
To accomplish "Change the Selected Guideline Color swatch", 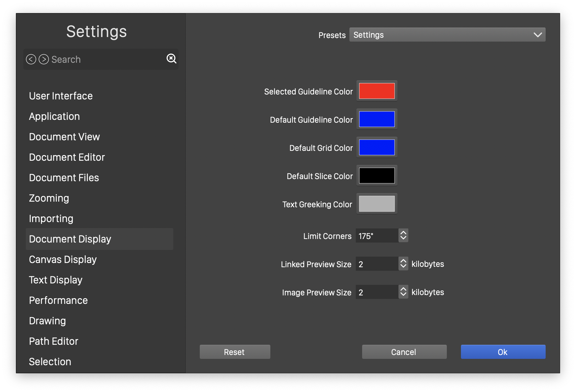I will tap(377, 91).
